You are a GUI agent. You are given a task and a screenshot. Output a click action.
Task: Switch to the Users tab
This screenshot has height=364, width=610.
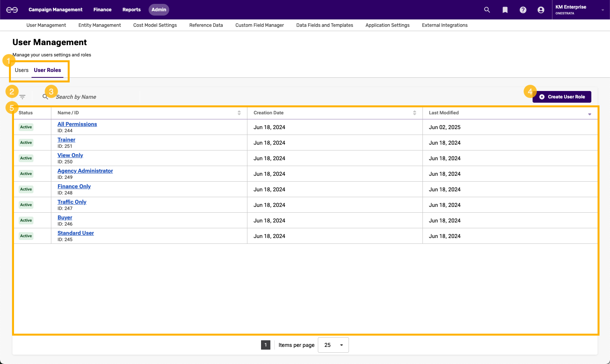coord(22,70)
